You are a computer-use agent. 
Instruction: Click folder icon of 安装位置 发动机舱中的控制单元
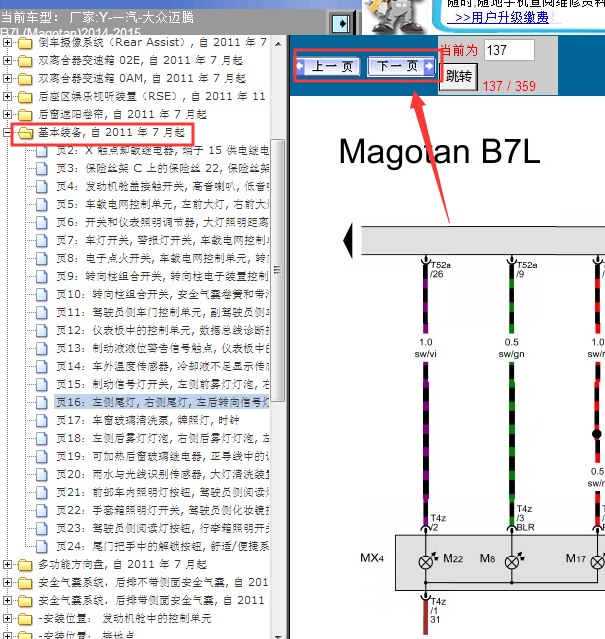click(25, 619)
